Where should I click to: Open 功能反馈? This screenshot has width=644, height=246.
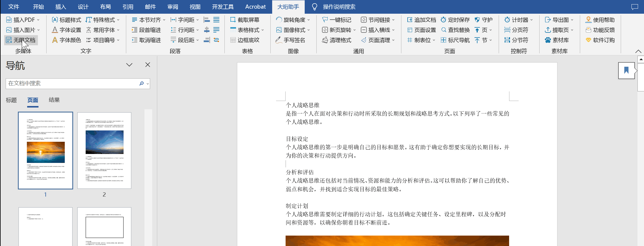600,30
